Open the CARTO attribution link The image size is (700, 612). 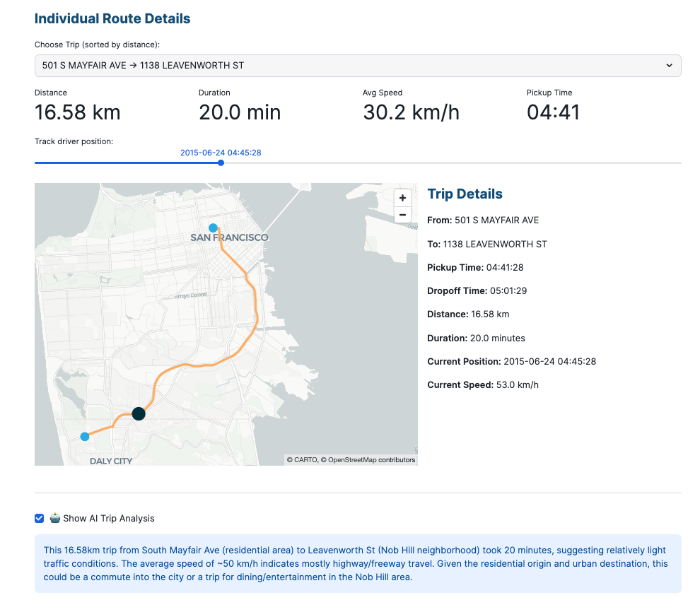pos(301,459)
